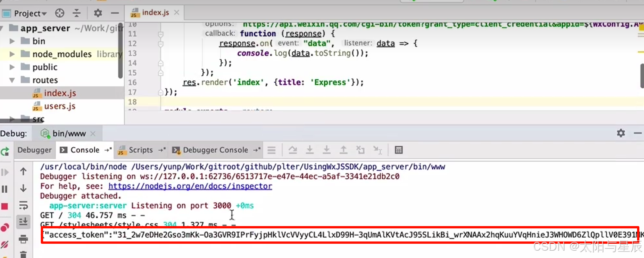Viewport: 644px width, 258px height.
Task: Select users.js in the project tree
Action: click(x=60, y=106)
